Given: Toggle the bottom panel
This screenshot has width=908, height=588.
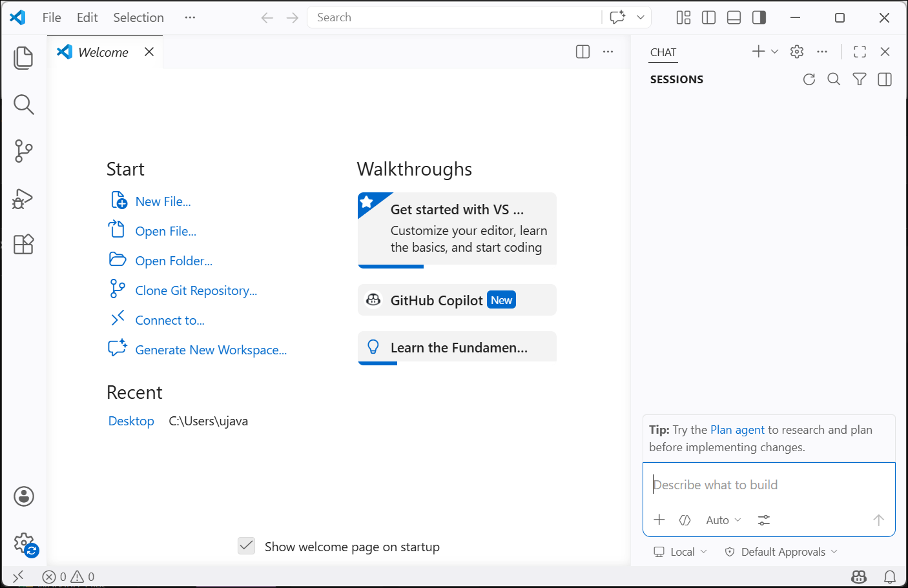Looking at the screenshot, I should [734, 17].
